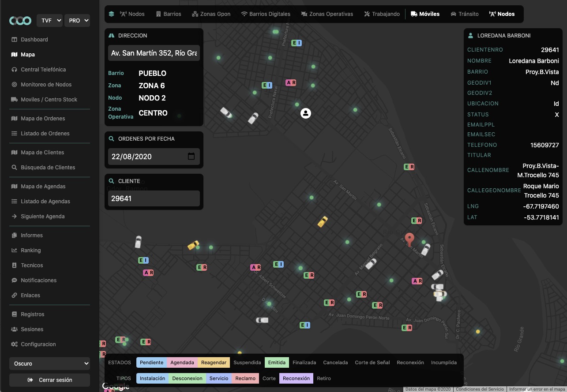Open Enlaces chain link icon
567x392 pixels.
click(x=14, y=295)
